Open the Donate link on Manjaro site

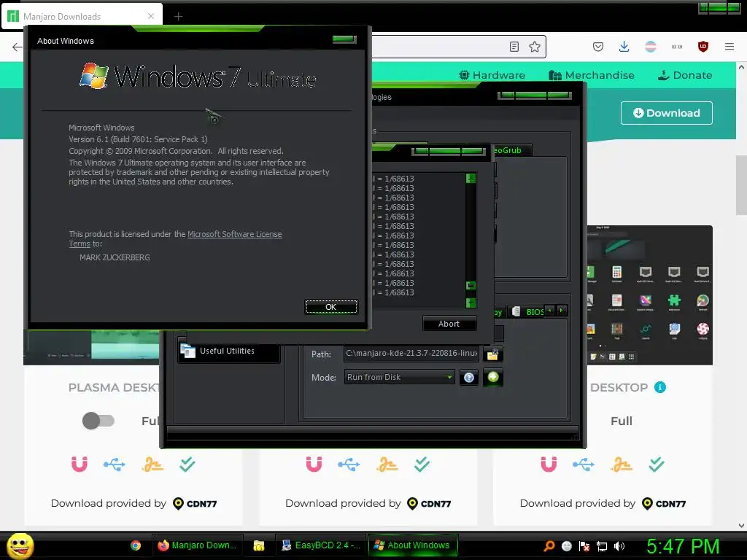click(x=684, y=75)
